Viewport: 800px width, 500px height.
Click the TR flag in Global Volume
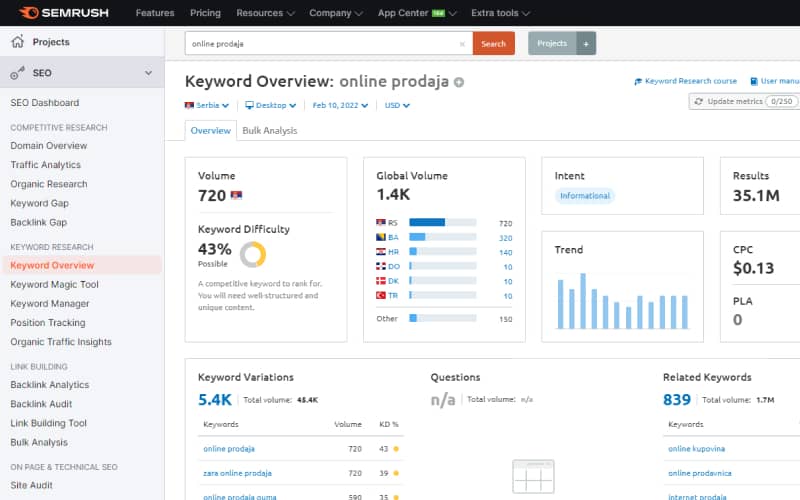381,295
